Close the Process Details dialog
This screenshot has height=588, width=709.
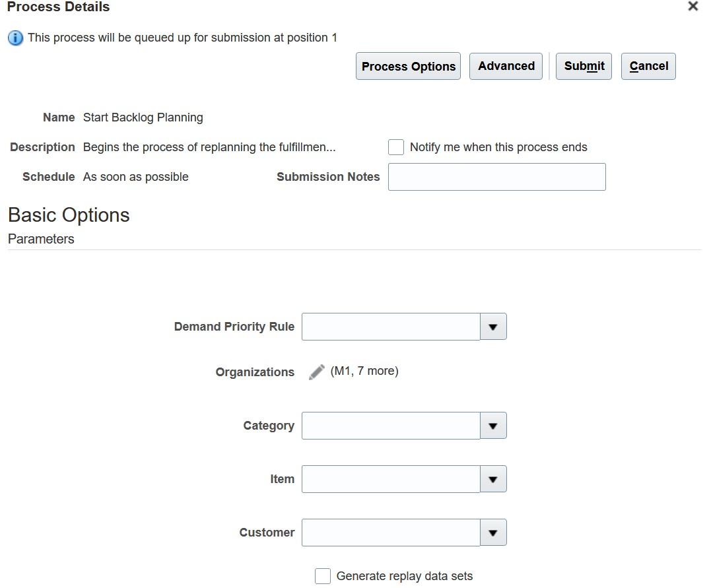coord(692,7)
